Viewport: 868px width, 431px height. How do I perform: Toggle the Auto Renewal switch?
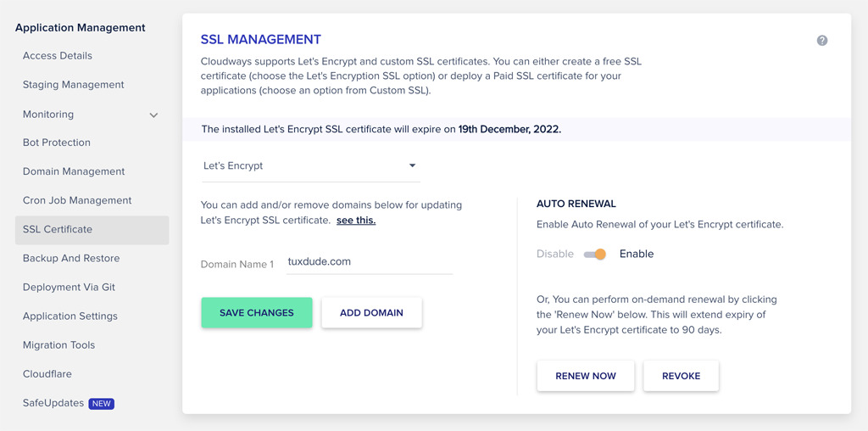point(595,255)
